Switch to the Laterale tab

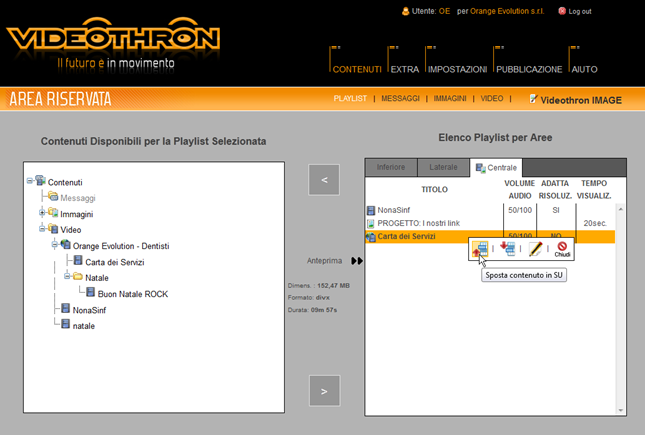click(x=443, y=168)
